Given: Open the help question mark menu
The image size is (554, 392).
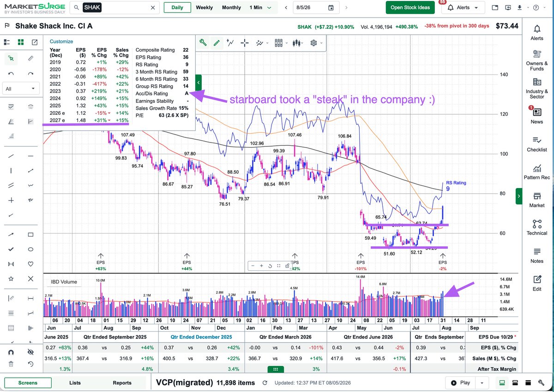Looking at the screenshot, I should pos(537,7).
